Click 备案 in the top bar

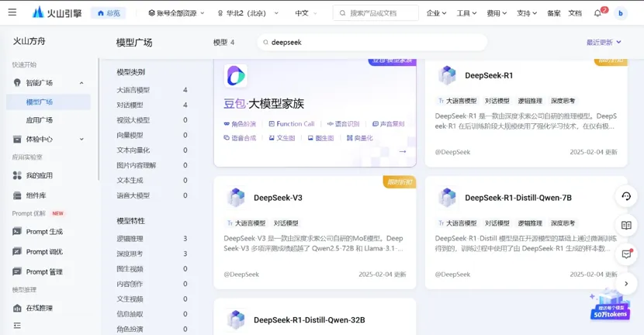(554, 13)
